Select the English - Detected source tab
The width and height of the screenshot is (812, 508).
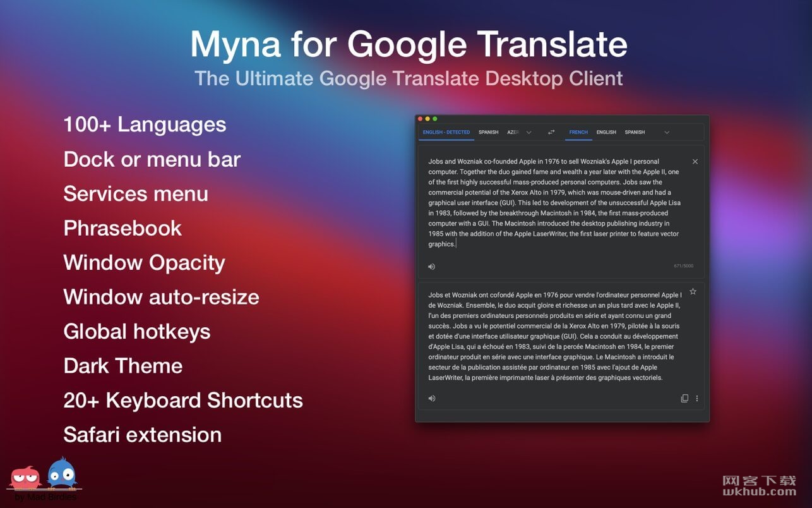[446, 132]
